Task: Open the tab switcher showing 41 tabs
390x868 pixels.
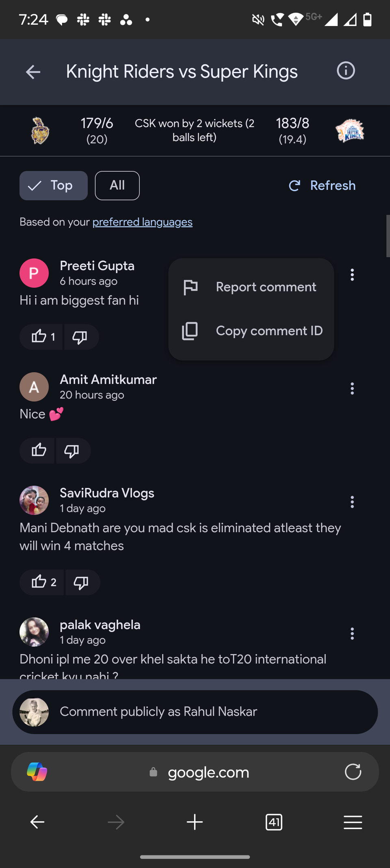Action: point(274,822)
